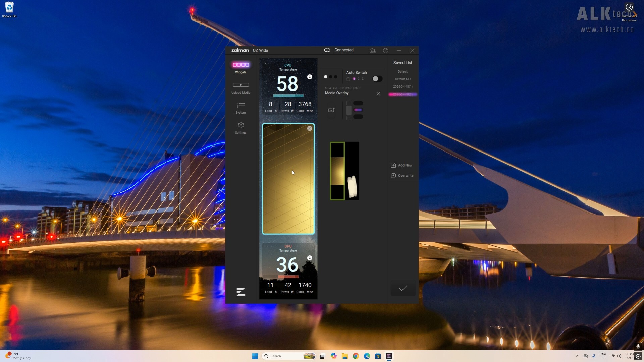Click the Add New button
644x362 pixels.
point(402,165)
